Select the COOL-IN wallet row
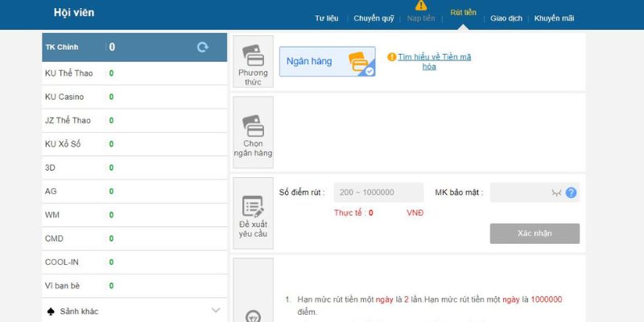This screenshot has height=322, width=644. click(134, 262)
